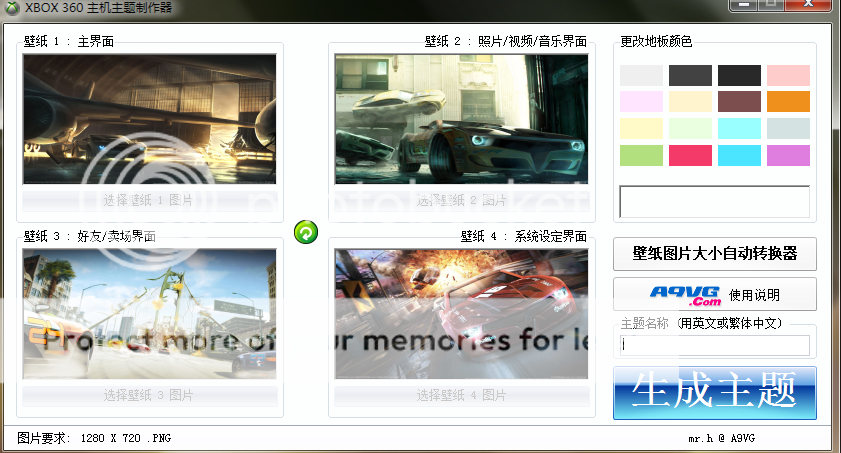Click 选择壁纸 1 图片 button
This screenshot has width=841, height=453.
[x=149, y=199]
